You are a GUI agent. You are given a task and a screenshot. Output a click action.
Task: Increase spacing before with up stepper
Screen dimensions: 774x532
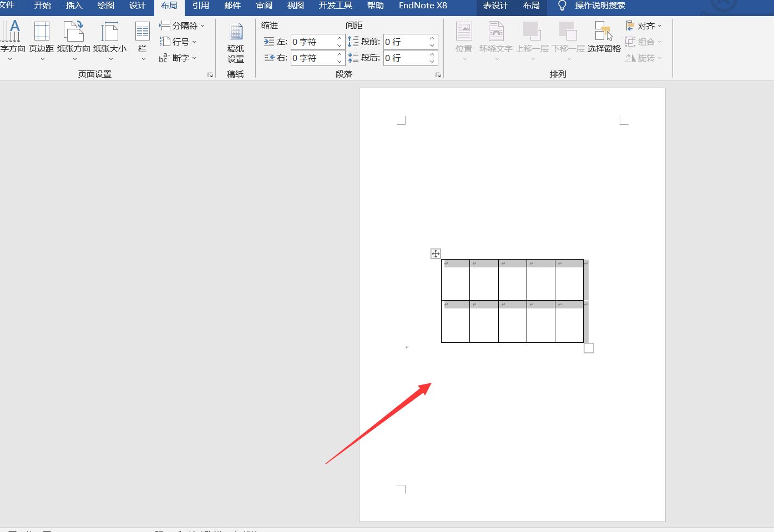pos(432,38)
